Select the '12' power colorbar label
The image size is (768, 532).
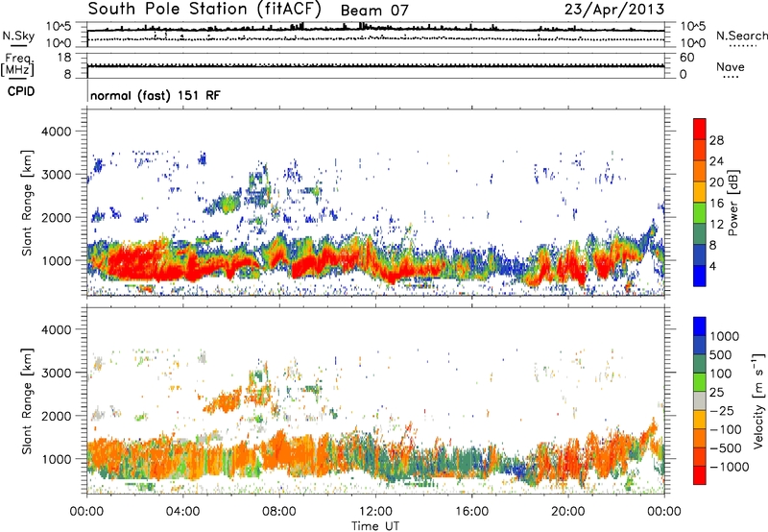(x=716, y=225)
